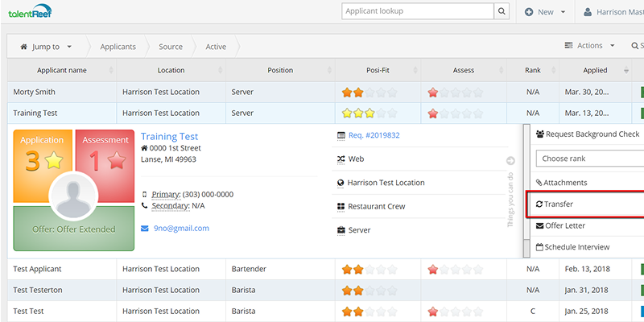This screenshot has height=322, width=644.
Task: Click the shuffle source icon next to Web
Action: pyautogui.click(x=341, y=159)
